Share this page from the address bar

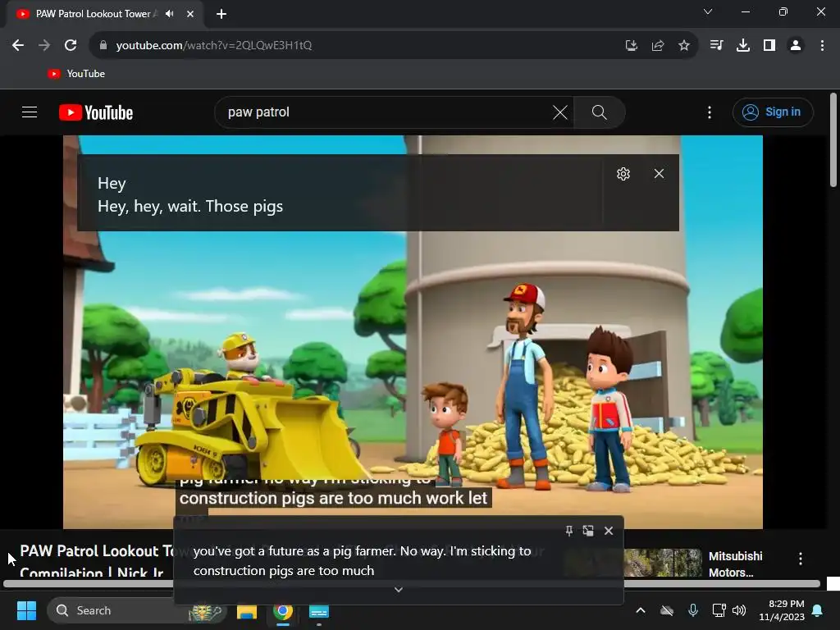(x=658, y=46)
